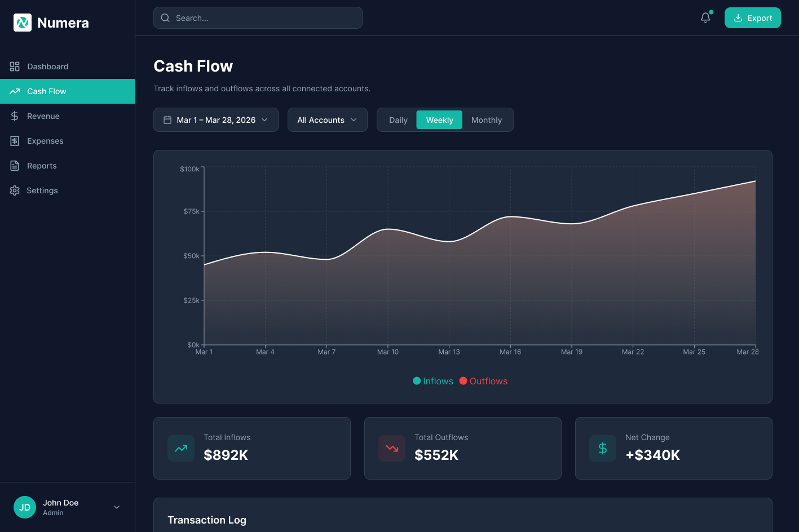Click the Net Change dollar icon
Screen dimensions: 799x532
tap(603, 449)
